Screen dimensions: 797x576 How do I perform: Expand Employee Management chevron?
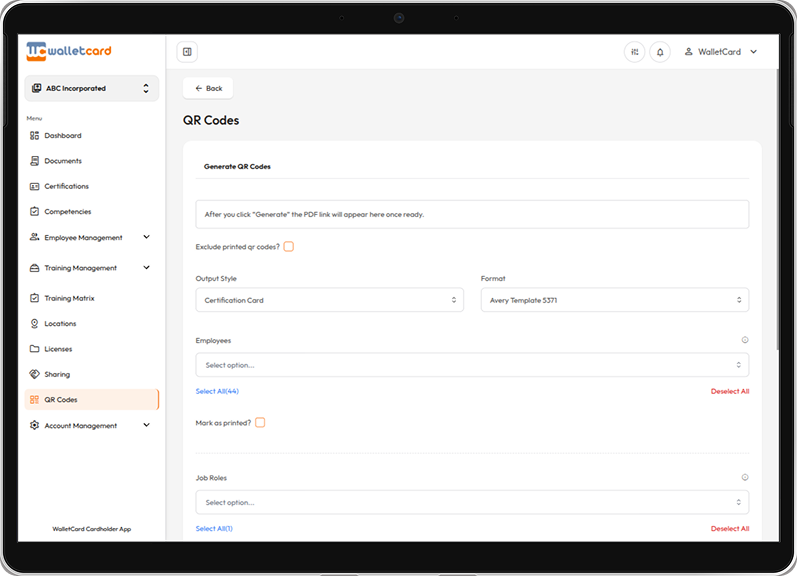(x=146, y=237)
